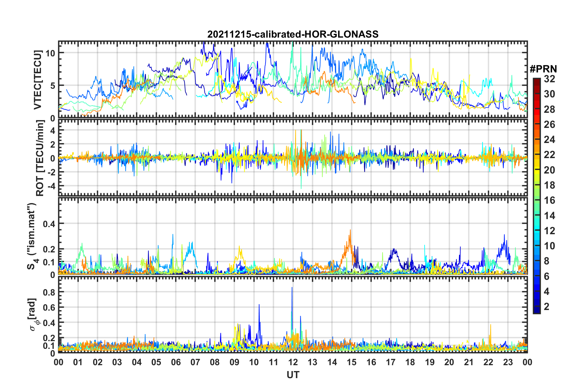586x392 pixels.
Task: Click colorbar tick label "30"
Action: coord(549,94)
